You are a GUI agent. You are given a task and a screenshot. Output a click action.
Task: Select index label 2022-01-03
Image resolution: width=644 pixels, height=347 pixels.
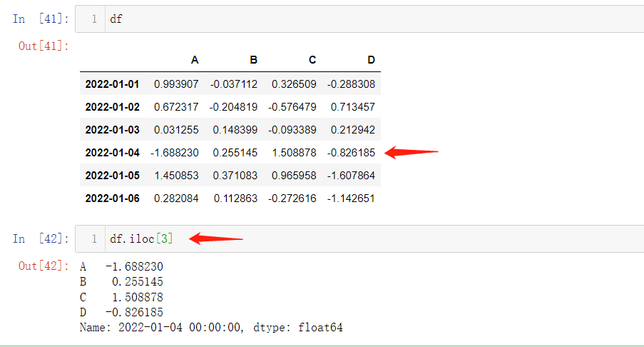[112, 130]
